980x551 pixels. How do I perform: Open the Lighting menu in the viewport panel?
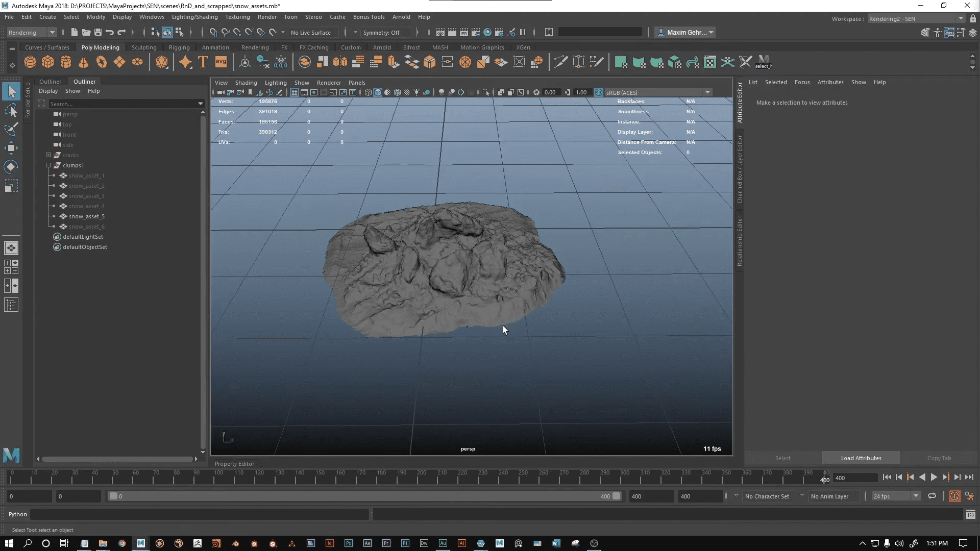(276, 83)
